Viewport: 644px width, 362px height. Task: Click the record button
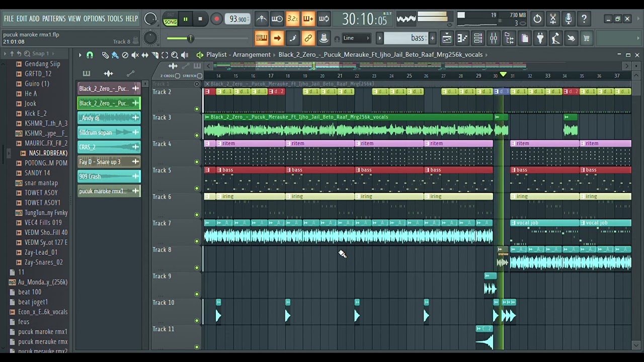216,20
